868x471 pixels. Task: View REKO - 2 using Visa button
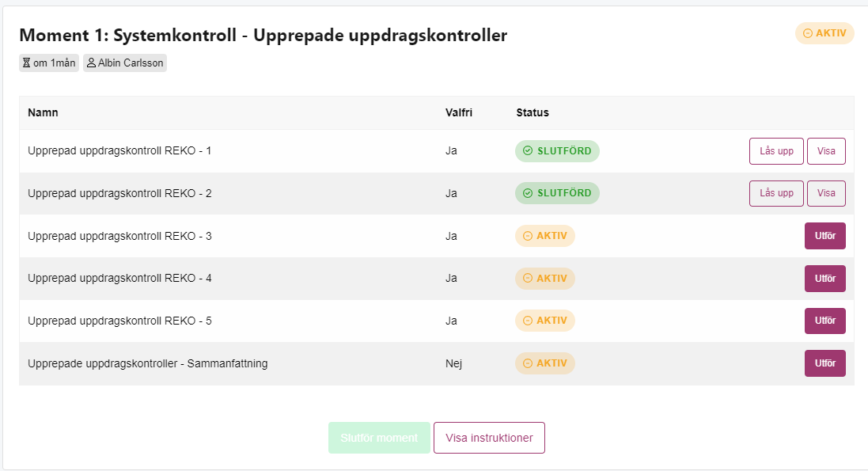click(826, 193)
